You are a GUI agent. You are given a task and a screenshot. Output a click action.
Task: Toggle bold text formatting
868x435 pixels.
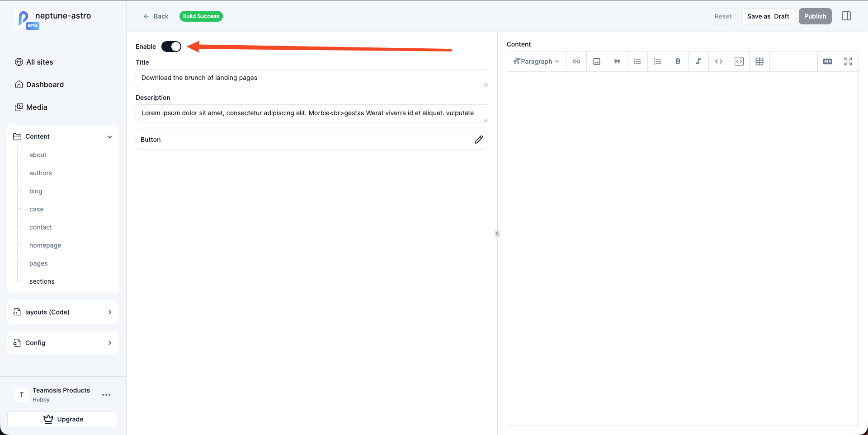point(678,61)
